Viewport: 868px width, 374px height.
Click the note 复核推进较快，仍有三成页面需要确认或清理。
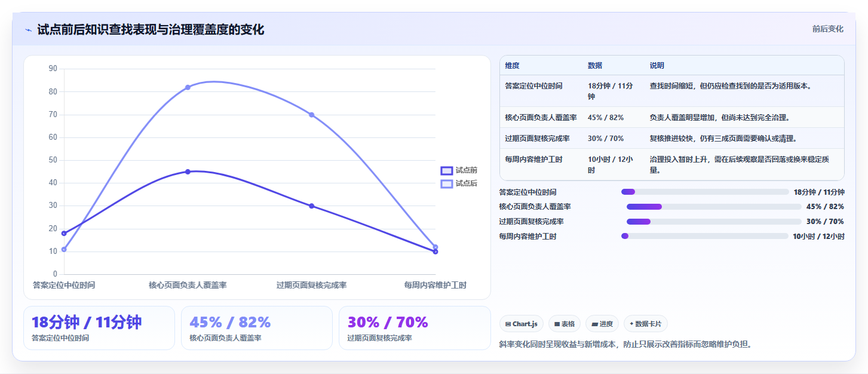click(723, 139)
